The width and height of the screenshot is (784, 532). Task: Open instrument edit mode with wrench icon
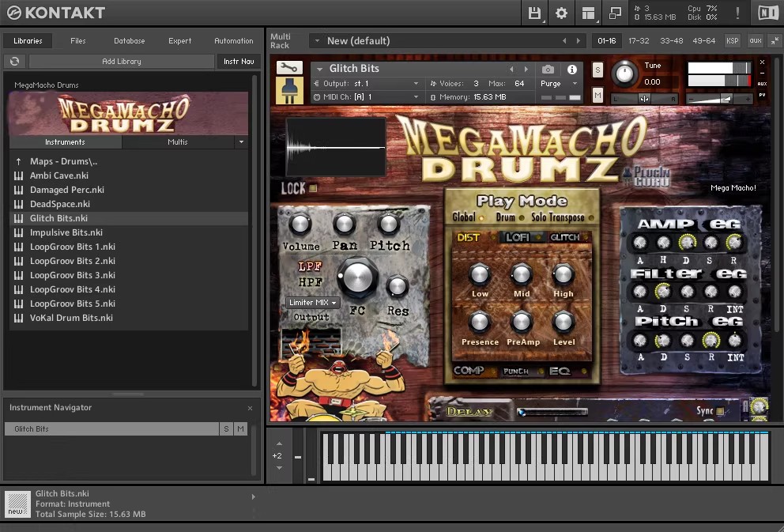point(288,68)
